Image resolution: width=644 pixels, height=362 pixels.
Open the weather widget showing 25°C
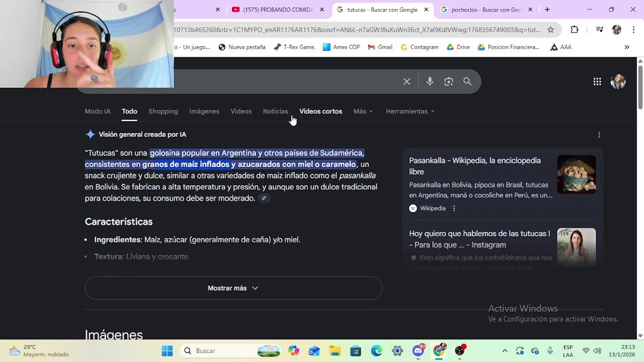(39, 351)
